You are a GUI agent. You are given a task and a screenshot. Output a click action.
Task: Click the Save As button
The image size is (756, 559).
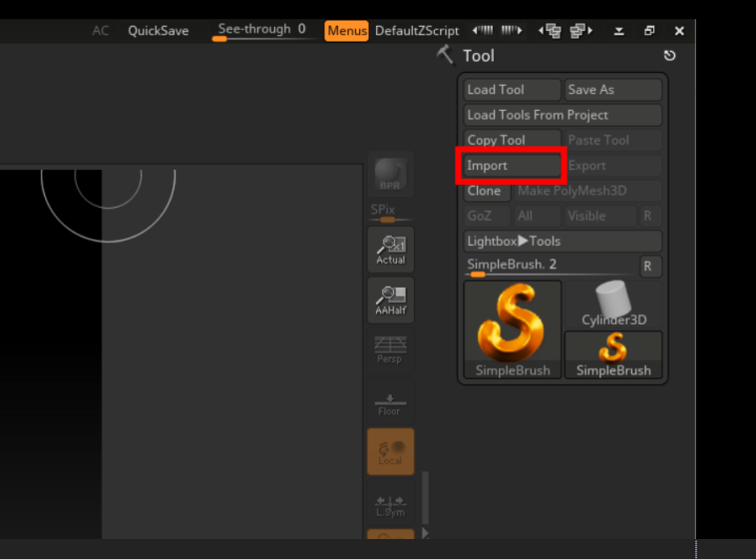(x=612, y=90)
